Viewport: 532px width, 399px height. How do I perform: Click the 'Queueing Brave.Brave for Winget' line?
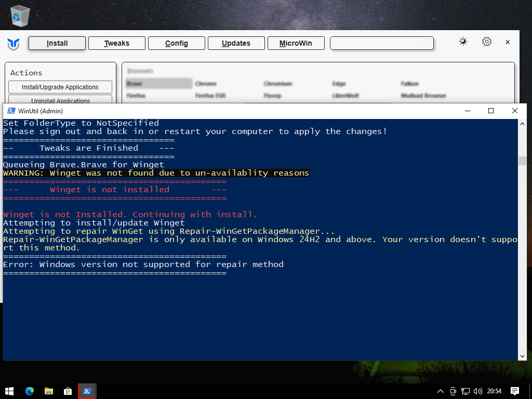[x=84, y=165]
